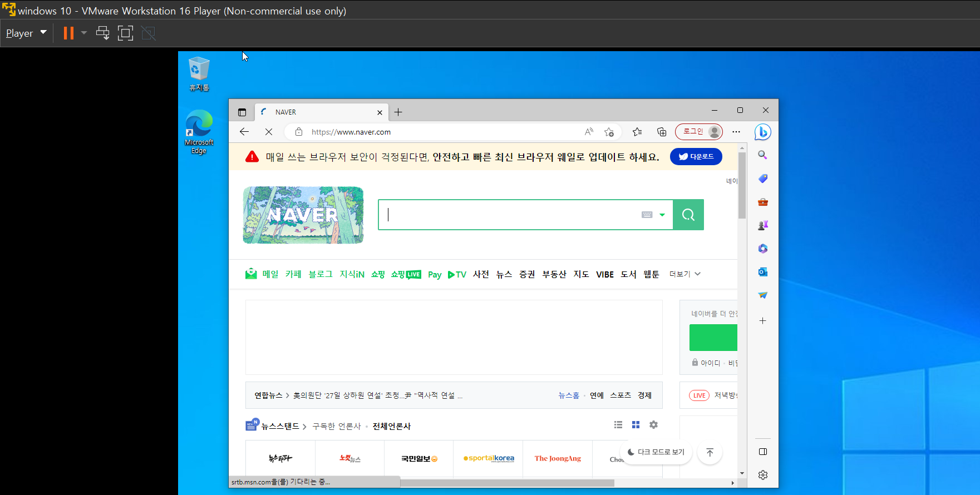Open 쇼핑LIVE link

pyautogui.click(x=406, y=274)
